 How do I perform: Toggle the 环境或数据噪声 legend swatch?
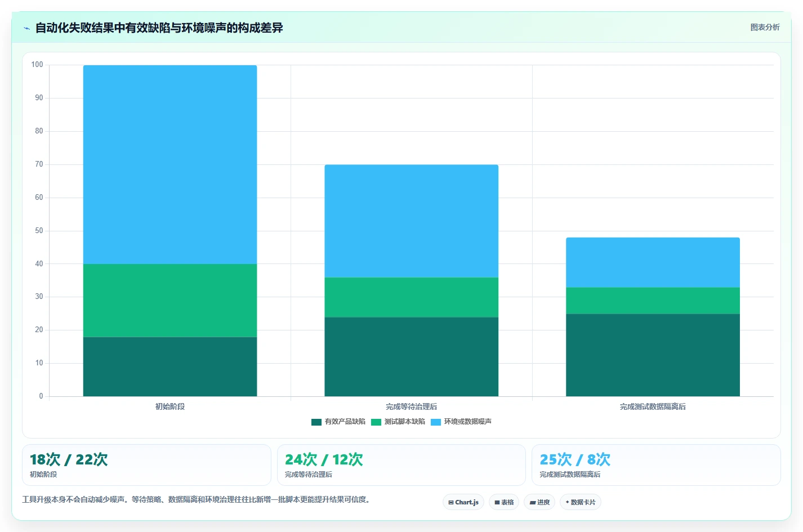point(436,422)
